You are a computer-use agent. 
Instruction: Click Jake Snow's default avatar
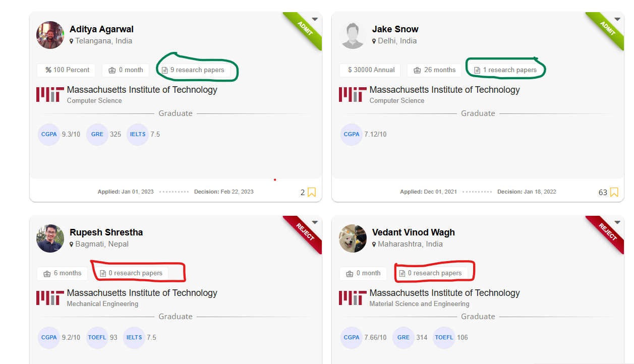click(x=353, y=35)
